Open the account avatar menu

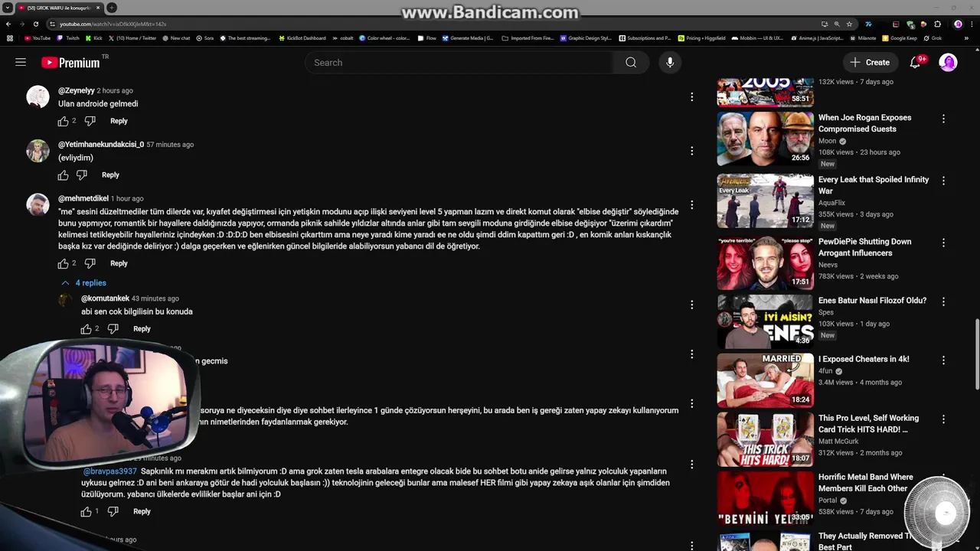[x=948, y=63]
